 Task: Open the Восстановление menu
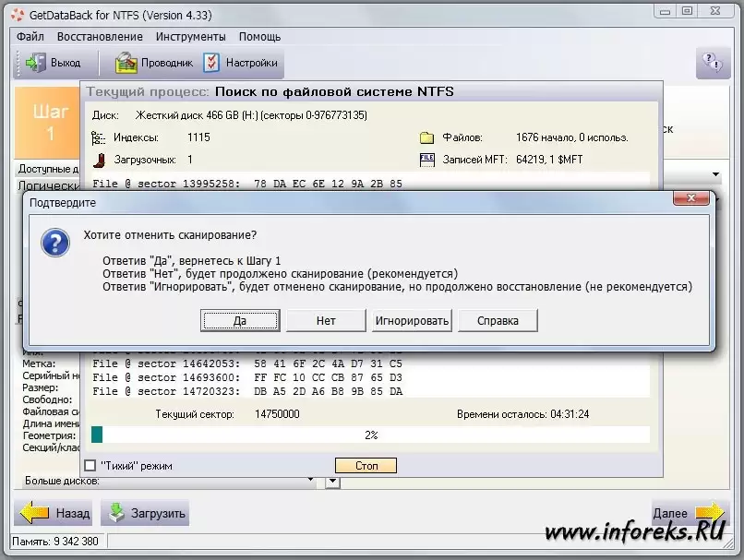100,37
